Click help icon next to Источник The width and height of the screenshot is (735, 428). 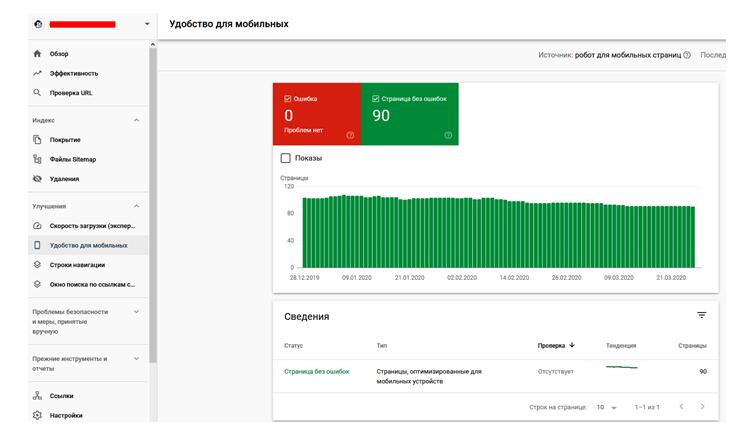[687, 55]
